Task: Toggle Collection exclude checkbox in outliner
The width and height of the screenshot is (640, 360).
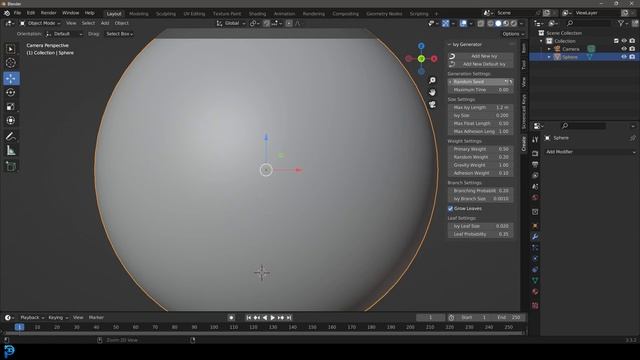Action: point(616,41)
